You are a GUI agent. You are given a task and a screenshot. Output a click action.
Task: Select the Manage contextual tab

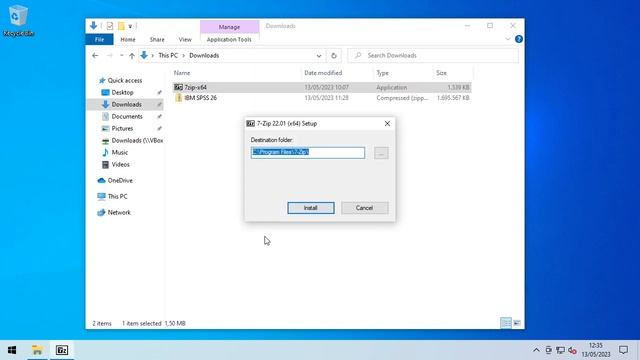click(229, 27)
